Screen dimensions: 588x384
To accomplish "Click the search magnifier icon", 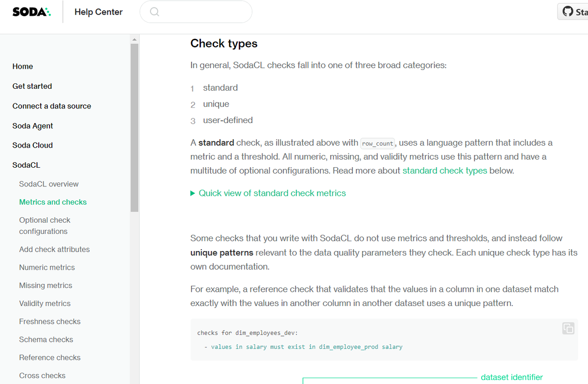I will pyautogui.click(x=155, y=12).
